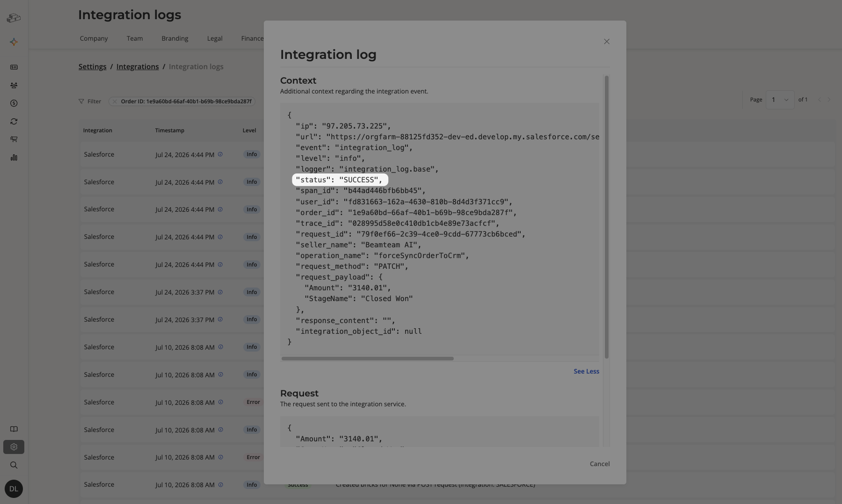This screenshot has width=842, height=504.
Task: Switch to the Company tab
Action: [94, 38]
